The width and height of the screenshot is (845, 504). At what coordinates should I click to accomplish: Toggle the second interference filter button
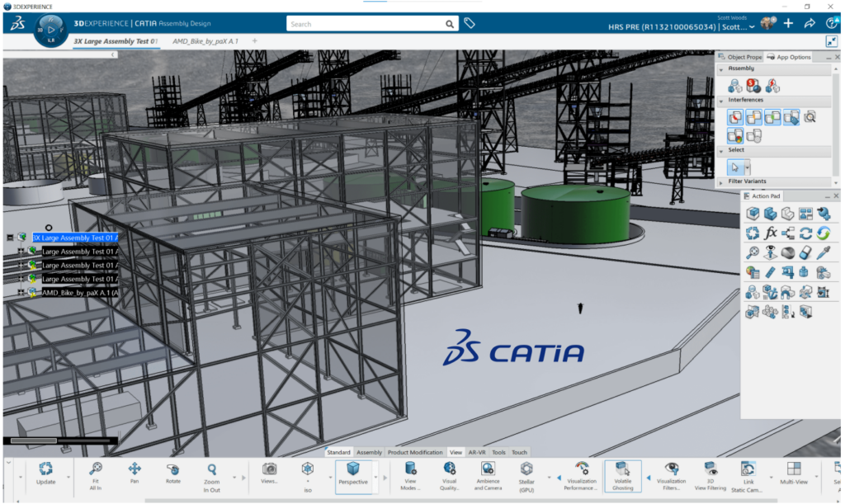point(754,117)
